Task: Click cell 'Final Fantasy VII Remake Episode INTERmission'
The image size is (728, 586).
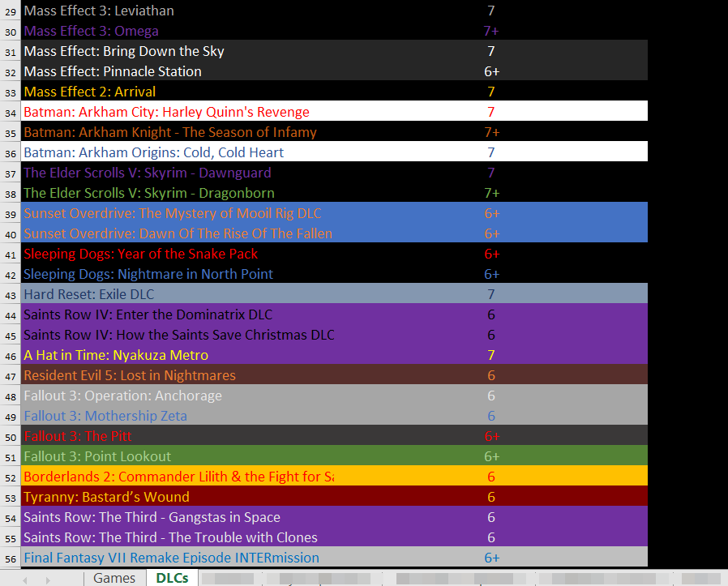Action: [x=178, y=558]
